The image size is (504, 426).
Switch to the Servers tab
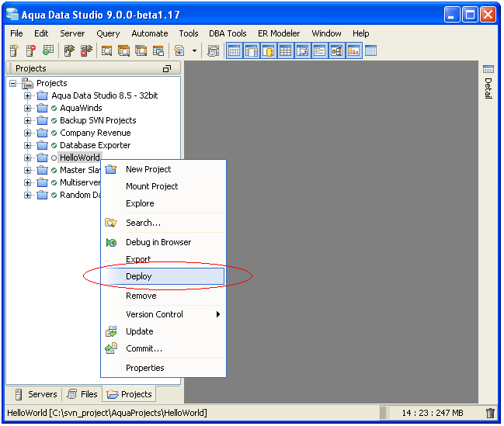click(36, 394)
